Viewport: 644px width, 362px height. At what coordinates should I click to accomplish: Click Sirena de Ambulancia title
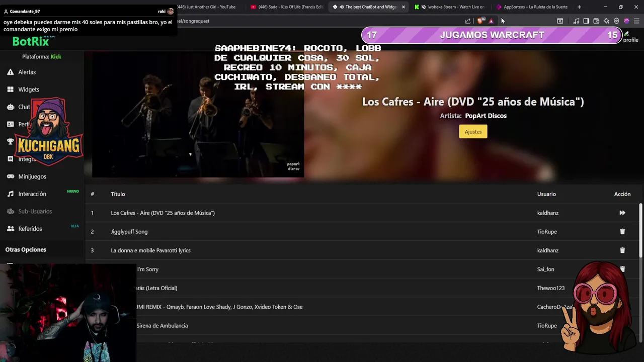[x=162, y=326]
